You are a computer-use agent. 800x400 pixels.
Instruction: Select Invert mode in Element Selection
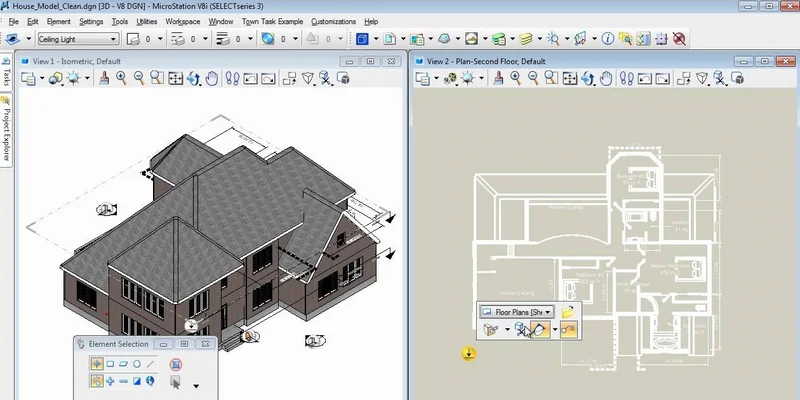[136, 381]
